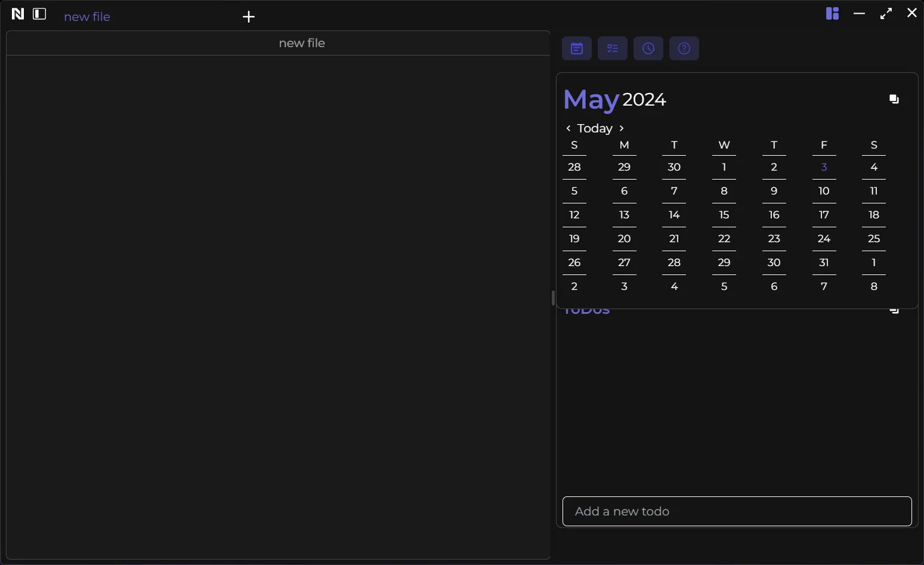Click the N app logo icon

coord(18,14)
